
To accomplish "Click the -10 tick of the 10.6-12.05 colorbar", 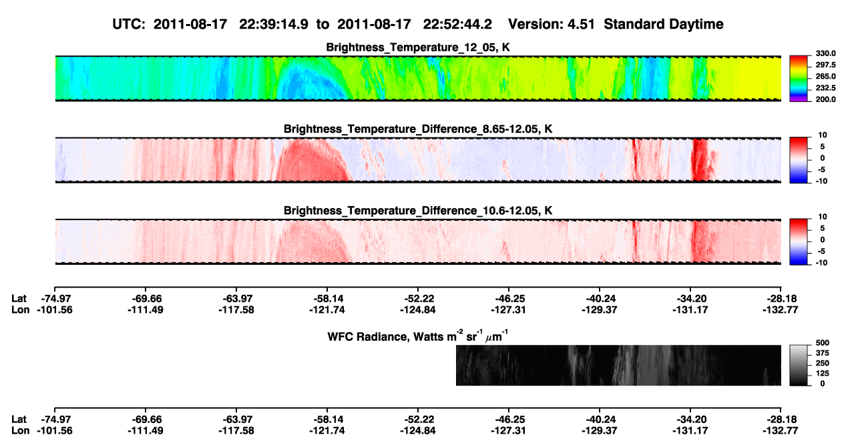I will point(822,263).
